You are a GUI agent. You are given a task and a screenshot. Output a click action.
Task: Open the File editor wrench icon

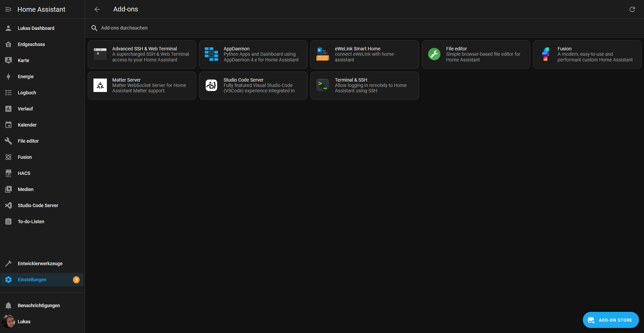pyautogui.click(x=434, y=54)
